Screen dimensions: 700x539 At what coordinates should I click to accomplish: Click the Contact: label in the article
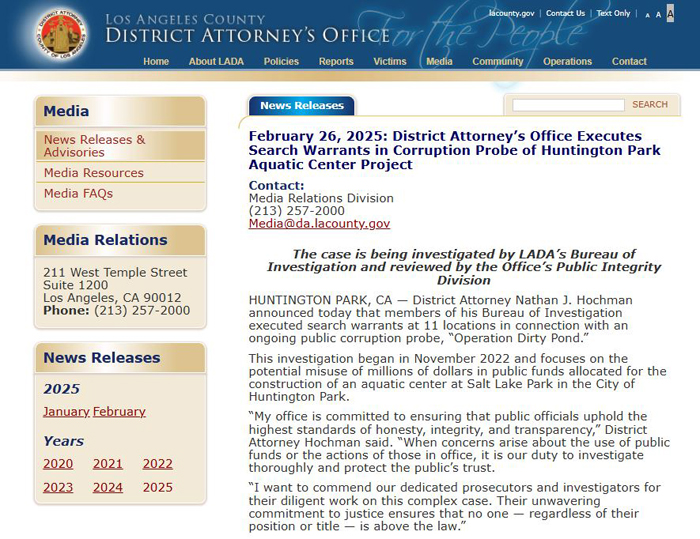(276, 185)
